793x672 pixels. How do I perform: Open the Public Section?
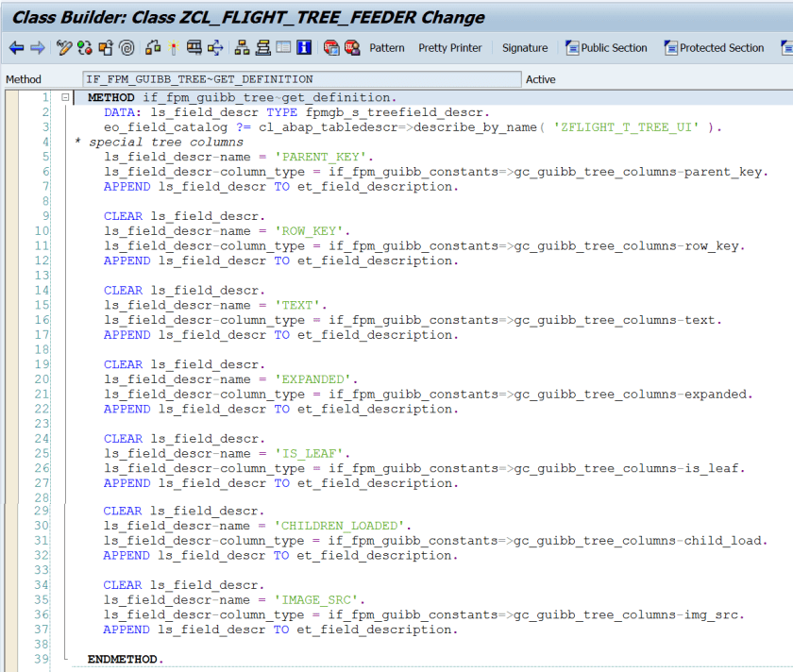pyautogui.click(x=606, y=48)
